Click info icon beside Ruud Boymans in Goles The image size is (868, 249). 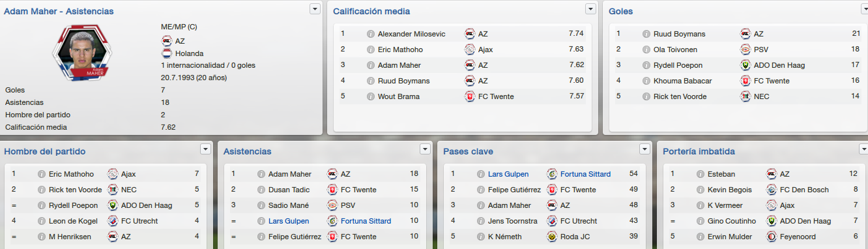(x=646, y=34)
